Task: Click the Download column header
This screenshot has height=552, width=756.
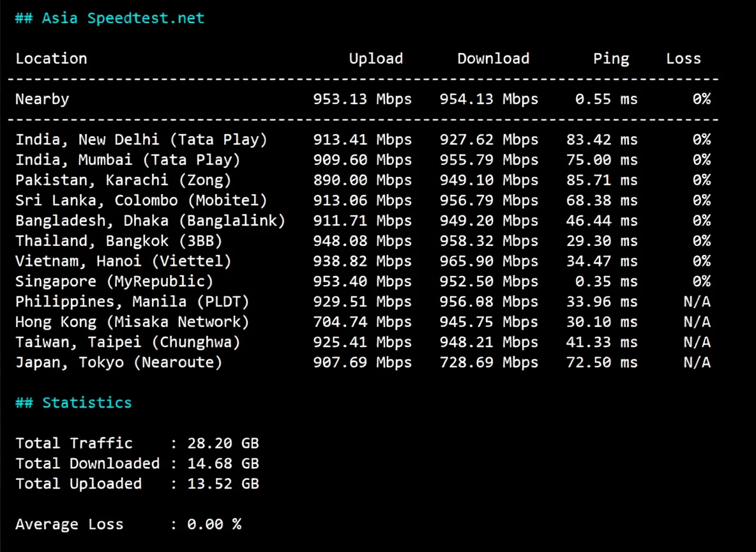Action: tap(493, 58)
